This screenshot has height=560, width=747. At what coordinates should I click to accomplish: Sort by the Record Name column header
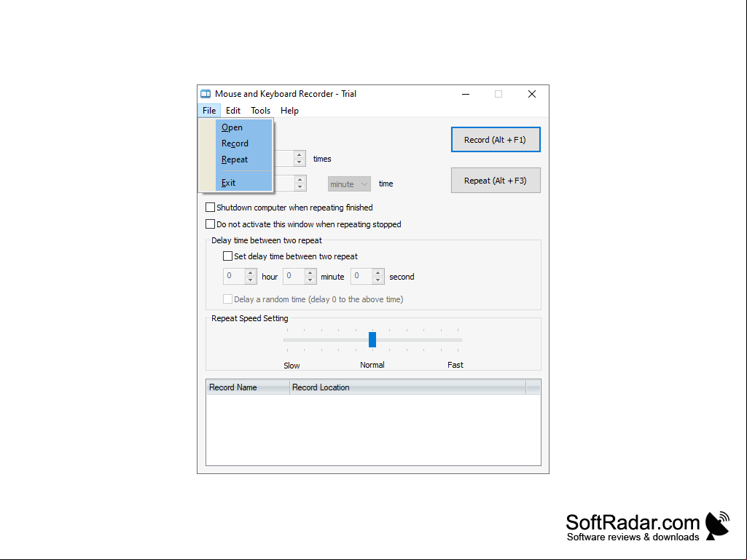(248, 387)
